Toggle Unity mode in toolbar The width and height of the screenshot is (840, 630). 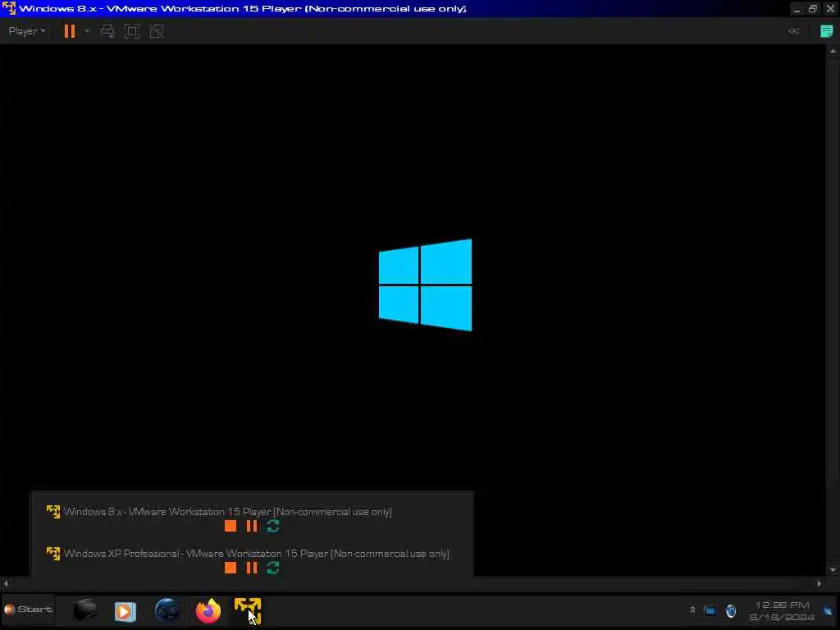[x=157, y=31]
